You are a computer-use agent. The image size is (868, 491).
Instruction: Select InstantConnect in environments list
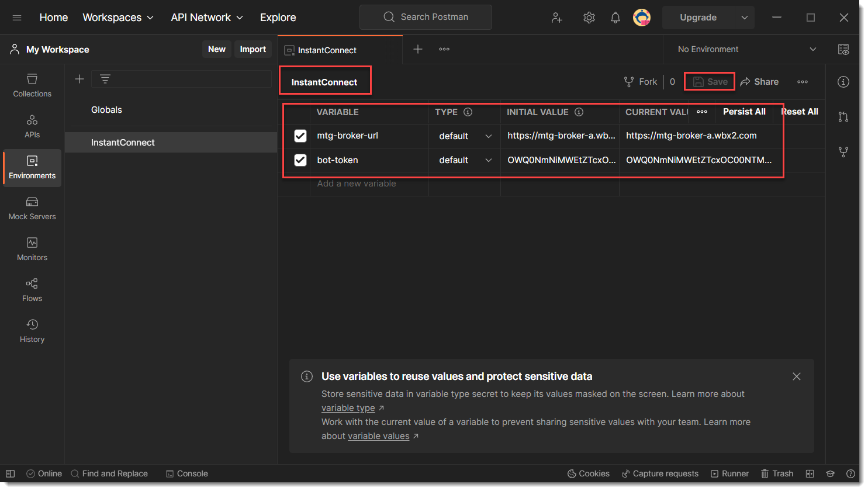[171, 143]
